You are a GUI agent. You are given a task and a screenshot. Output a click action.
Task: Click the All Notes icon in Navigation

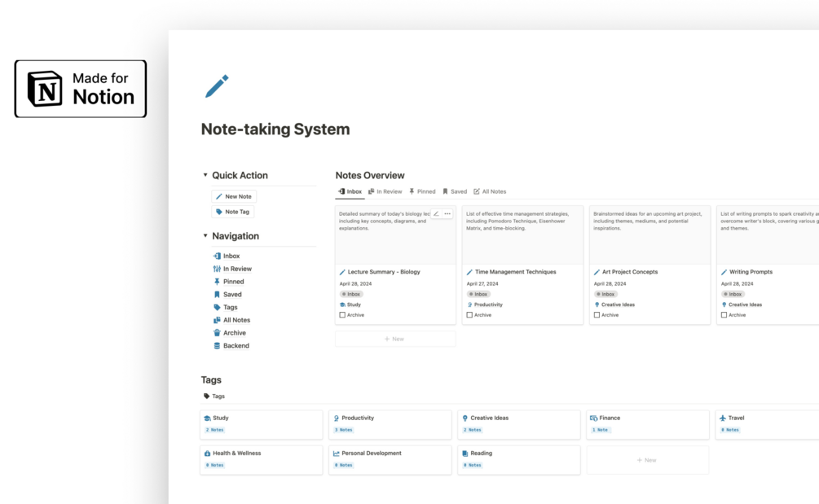pyautogui.click(x=217, y=320)
